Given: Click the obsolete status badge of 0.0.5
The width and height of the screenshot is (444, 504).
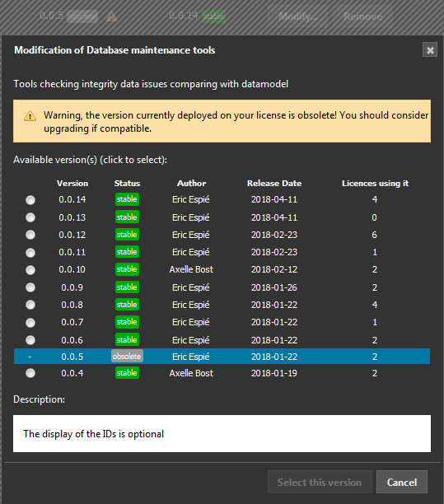Looking at the screenshot, I should click(127, 356).
